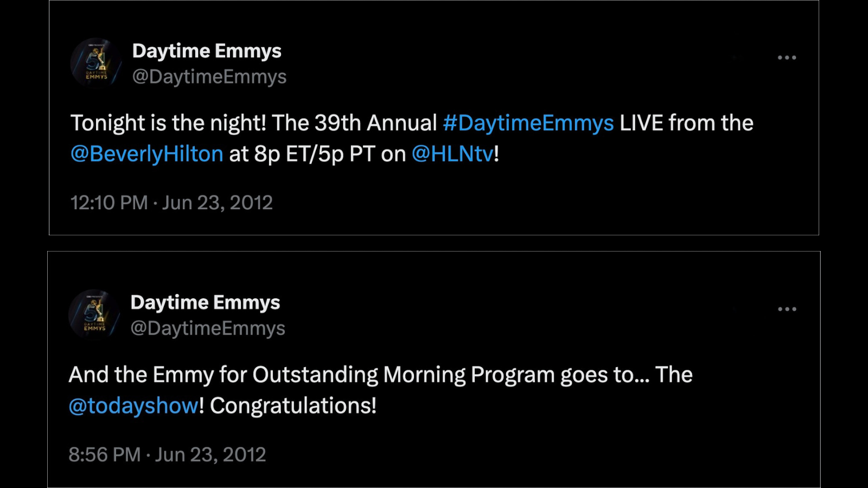Visit the @BeverlyHilton mentioned profile
This screenshot has width=868, height=488.
pyautogui.click(x=147, y=155)
